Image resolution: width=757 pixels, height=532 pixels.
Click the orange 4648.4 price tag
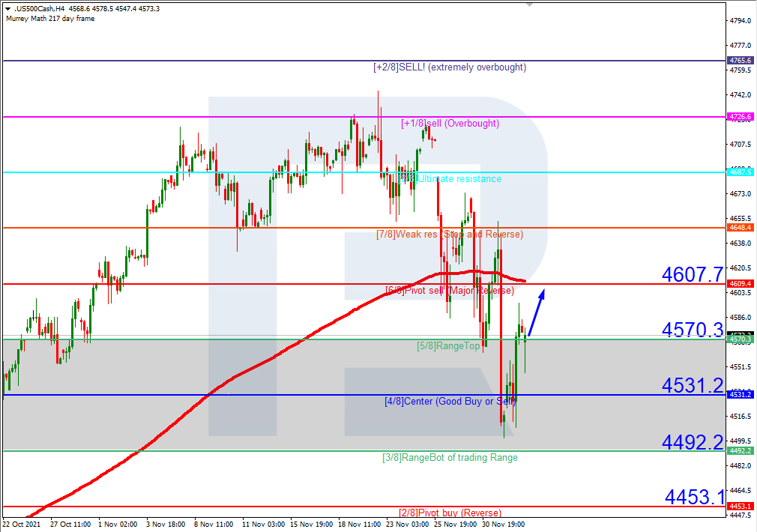[740, 227]
